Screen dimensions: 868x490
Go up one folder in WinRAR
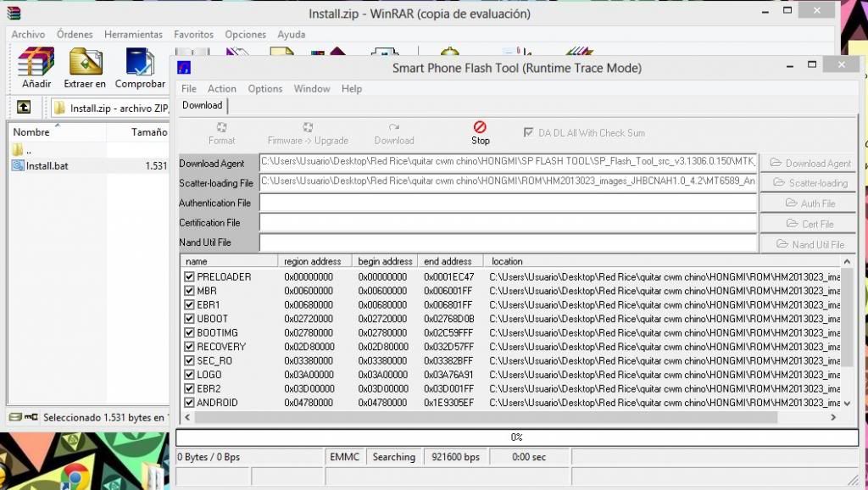tap(23, 107)
